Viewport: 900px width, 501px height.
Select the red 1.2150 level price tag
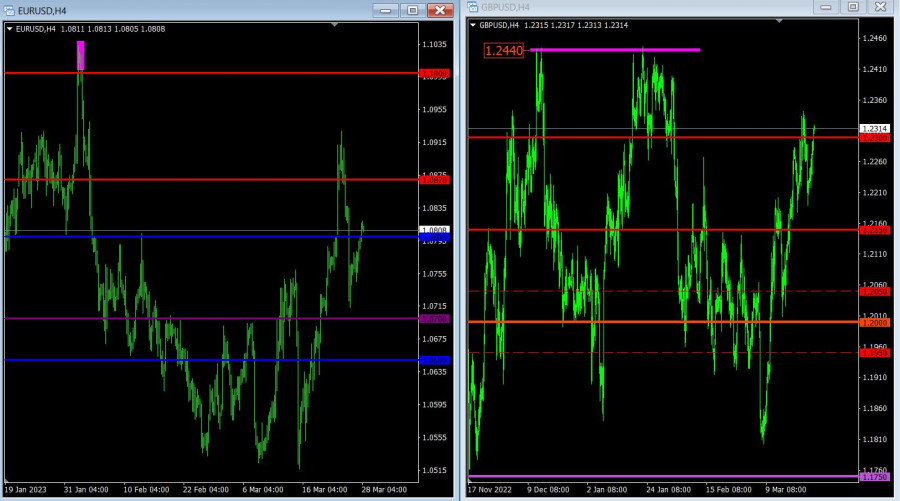(x=872, y=230)
